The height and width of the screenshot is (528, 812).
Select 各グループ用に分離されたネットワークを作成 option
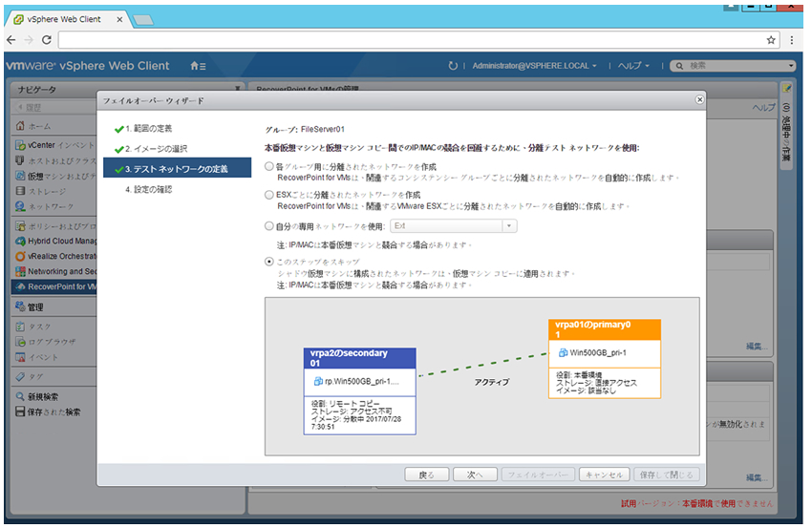click(269, 167)
